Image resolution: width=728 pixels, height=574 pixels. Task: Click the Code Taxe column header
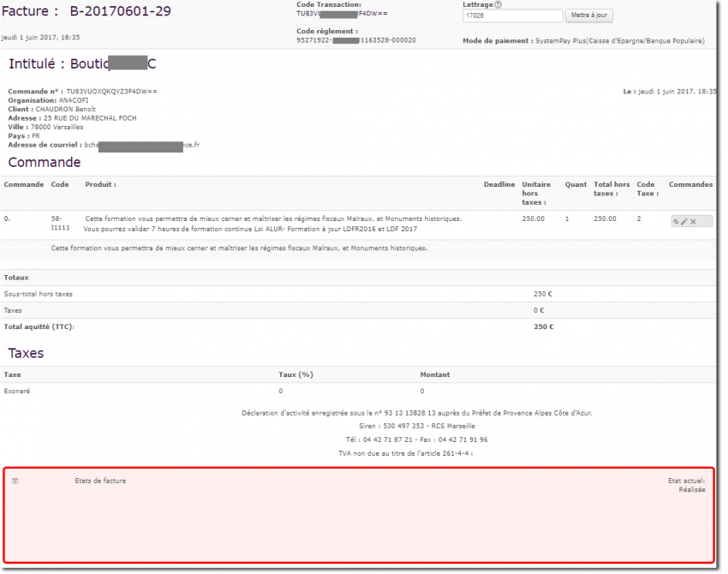(x=647, y=188)
